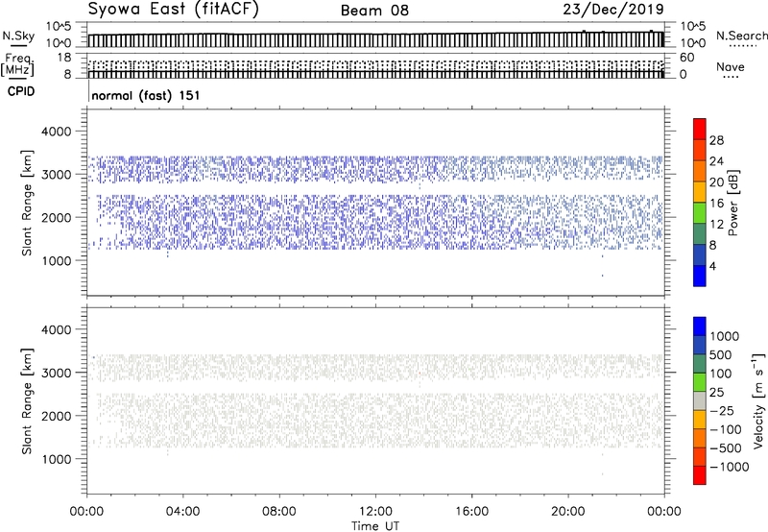This screenshot has width=768, height=532.
Task: Click the date label "23/Dec/2019"
Action: [x=613, y=10]
